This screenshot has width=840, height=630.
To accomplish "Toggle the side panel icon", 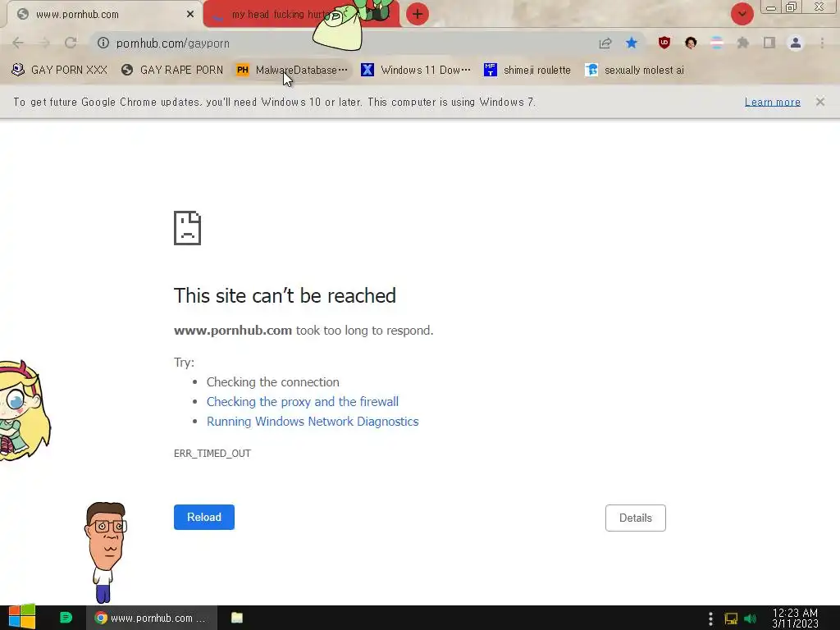I will 769,43.
